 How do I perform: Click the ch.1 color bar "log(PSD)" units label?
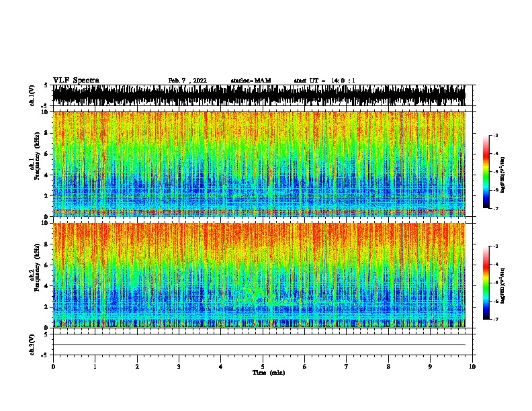503,175
